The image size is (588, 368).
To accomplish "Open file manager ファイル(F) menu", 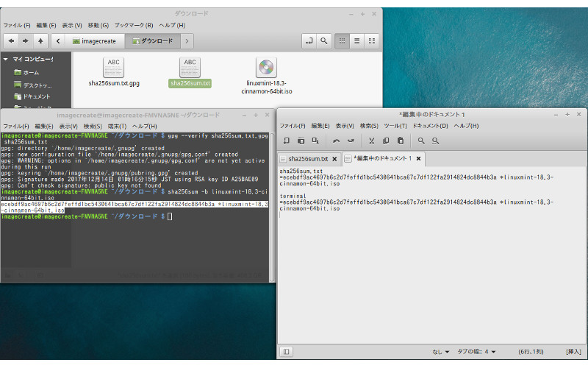I will point(17,25).
